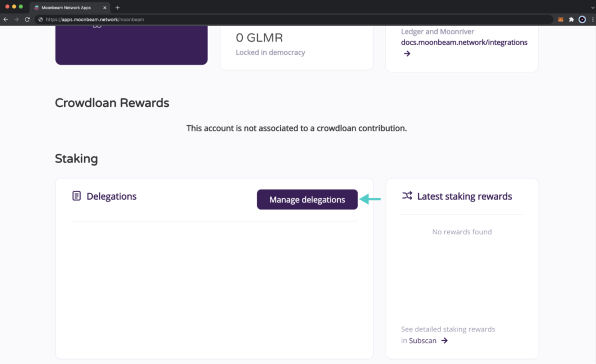
Task: Click the red close window button
Action: 7,7
